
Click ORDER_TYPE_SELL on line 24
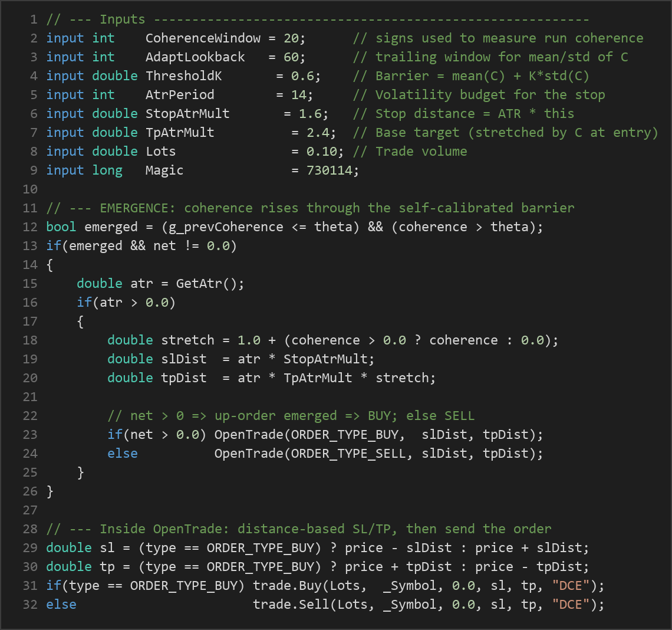pos(348,453)
